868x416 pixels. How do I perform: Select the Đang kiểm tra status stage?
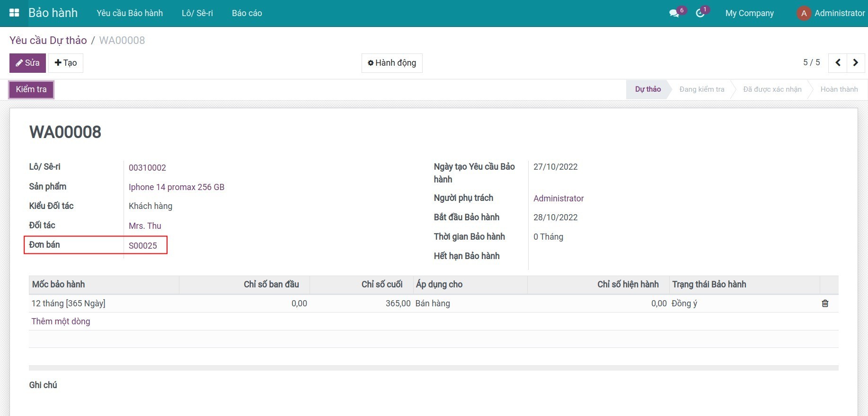click(x=701, y=89)
